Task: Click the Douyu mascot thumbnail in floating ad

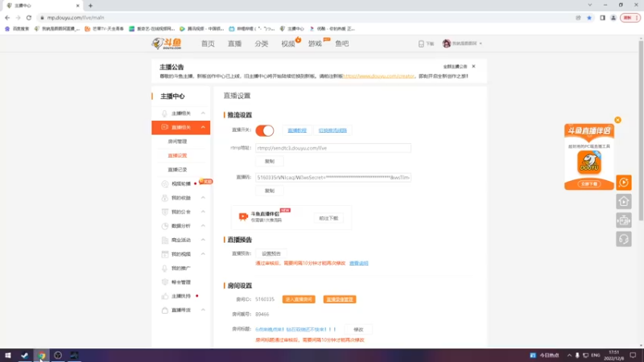Action: (589, 162)
